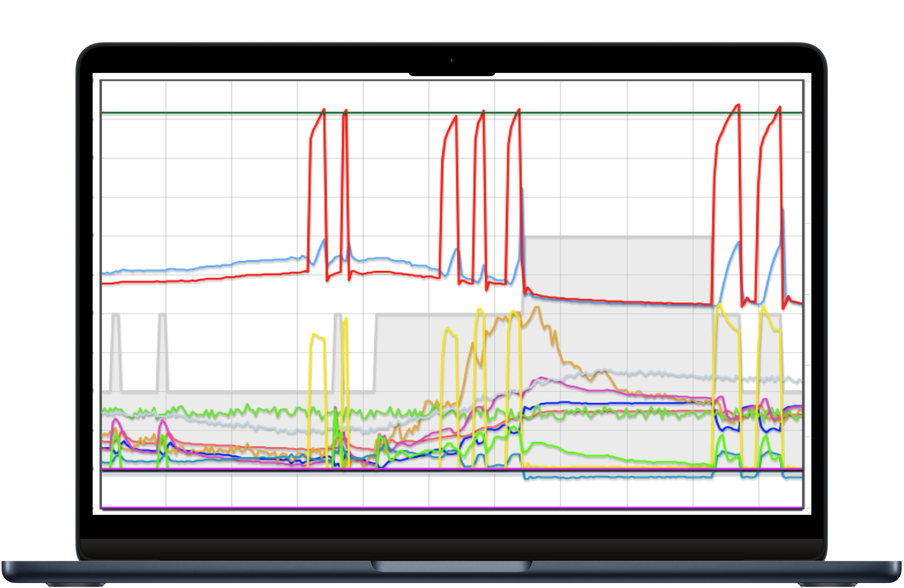
Task: Click the top of the rightmost yellow pulse
Action: point(763,307)
